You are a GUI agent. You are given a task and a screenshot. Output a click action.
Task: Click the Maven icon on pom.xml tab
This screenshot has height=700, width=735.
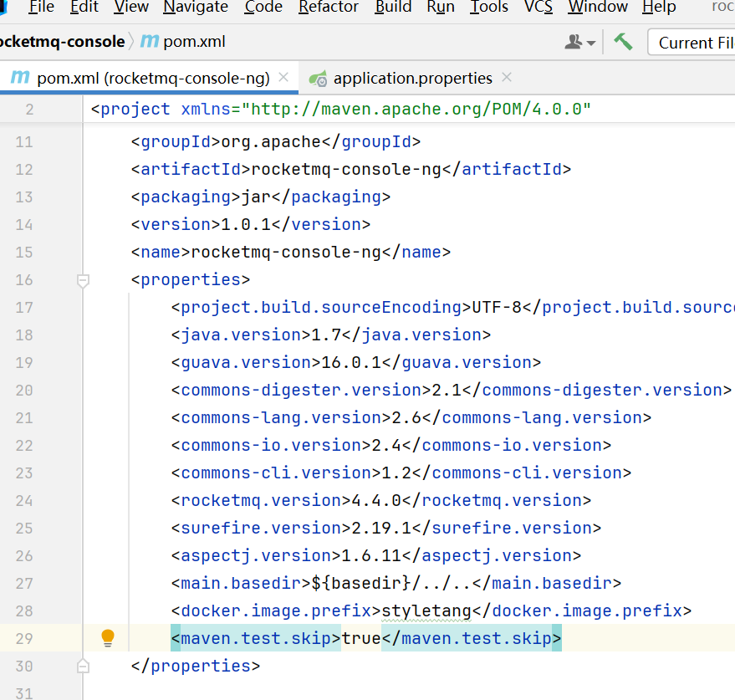point(20,77)
